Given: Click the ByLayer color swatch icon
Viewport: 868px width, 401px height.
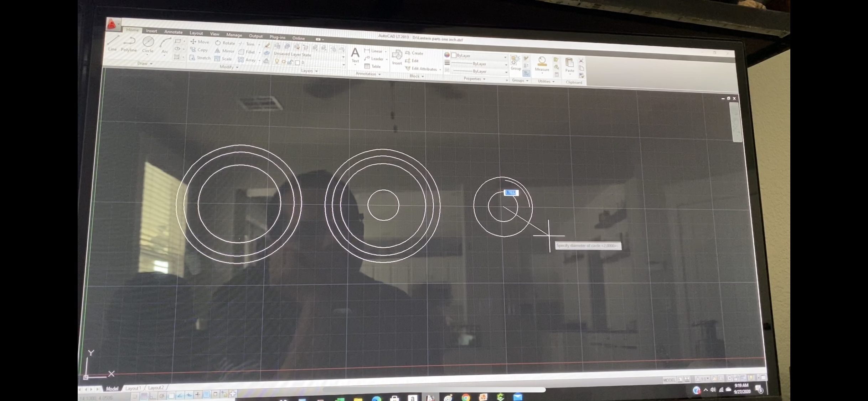Looking at the screenshot, I should click(454, 55).
